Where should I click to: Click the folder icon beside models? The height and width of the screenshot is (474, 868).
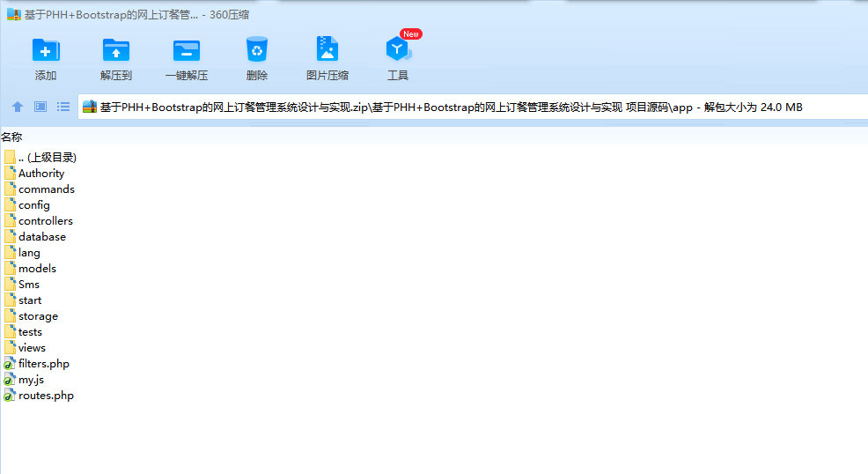[x=10, y=268]
